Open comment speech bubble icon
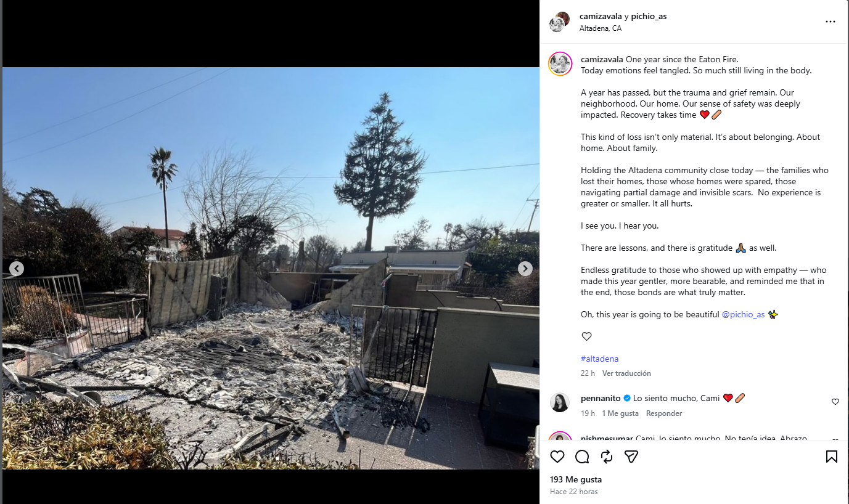 [582, 457]
